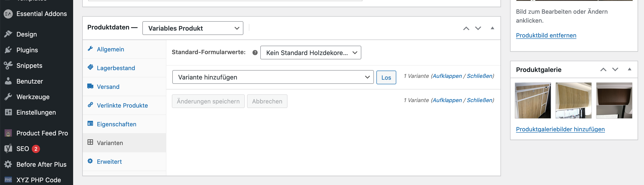Screen dimensions: 644x185
Task: Open Before After Plus gear icon
Action: pos(8,164)
